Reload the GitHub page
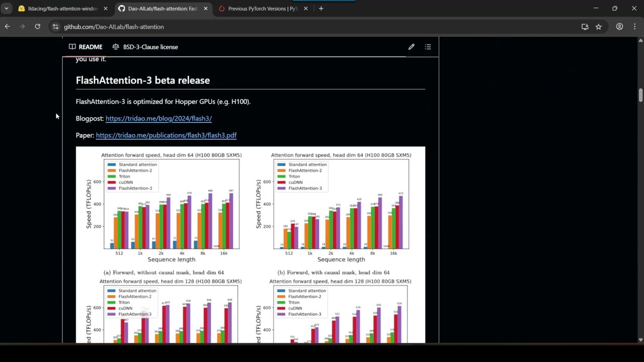 click(x=37, y=27)
